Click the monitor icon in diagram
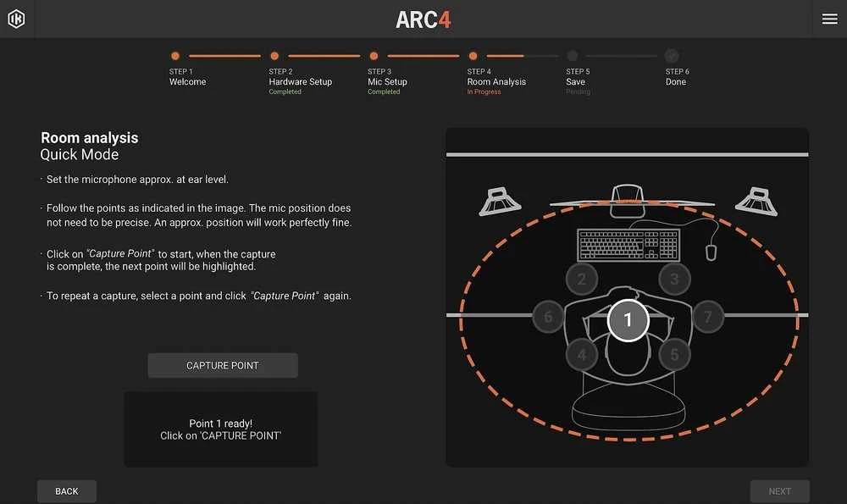847x504 pixels. [627, 201]
